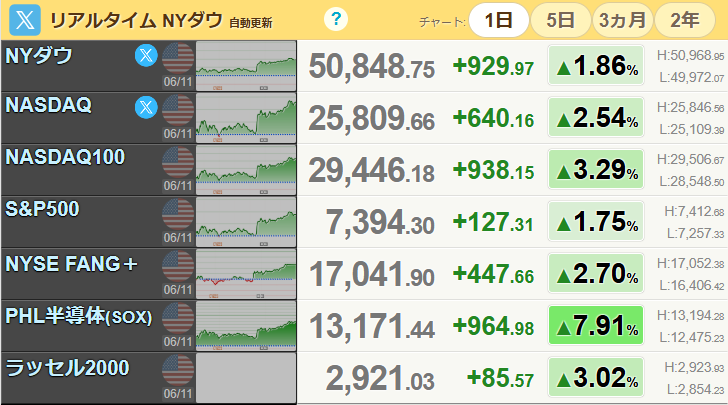The image size is (728, 405).
Task: Open the NYダウ mini chart thumbnail
Action: (246, 65)
